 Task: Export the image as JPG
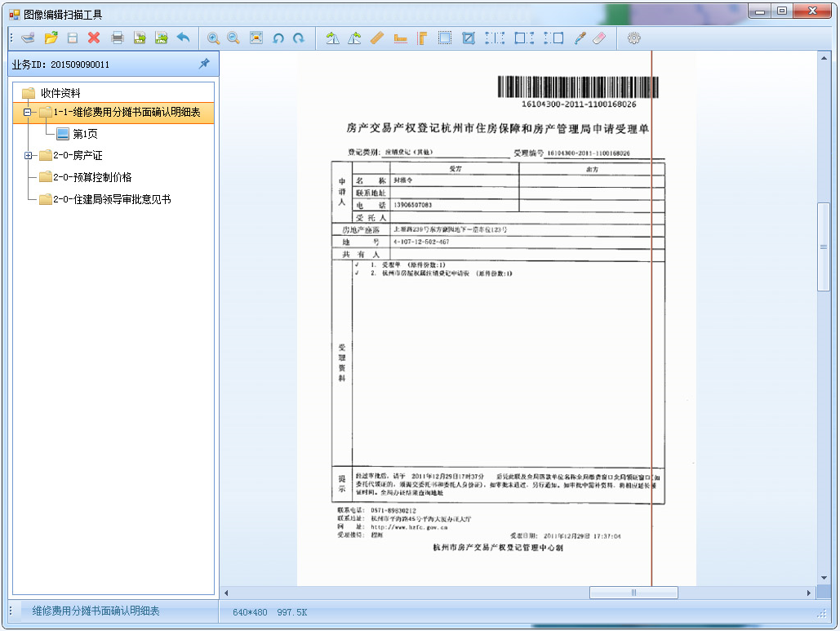click(161, 38)
